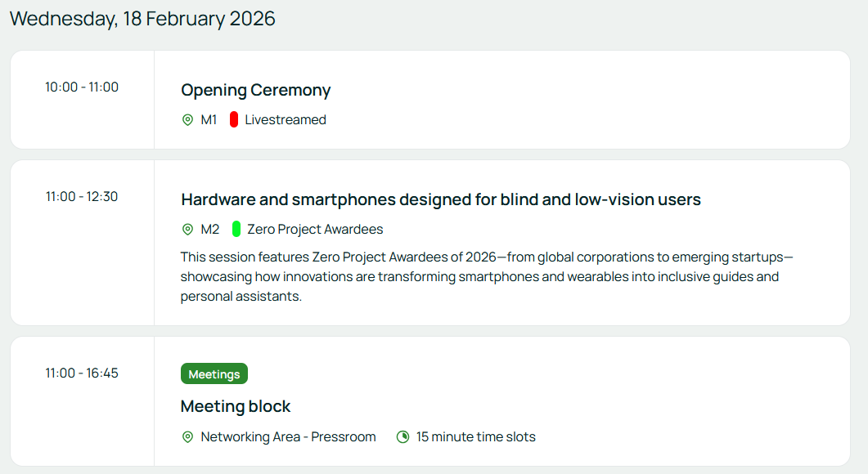Viewport: 868px width, 474px height.
Task: Click the 15 minute time slots text
Action: (475, 437)
